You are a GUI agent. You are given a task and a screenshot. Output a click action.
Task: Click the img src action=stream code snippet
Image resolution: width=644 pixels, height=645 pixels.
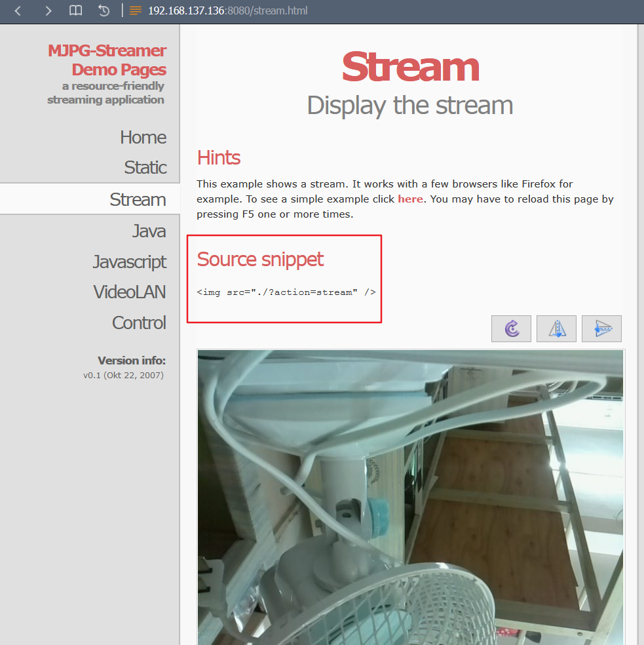[x=286, y=292]
